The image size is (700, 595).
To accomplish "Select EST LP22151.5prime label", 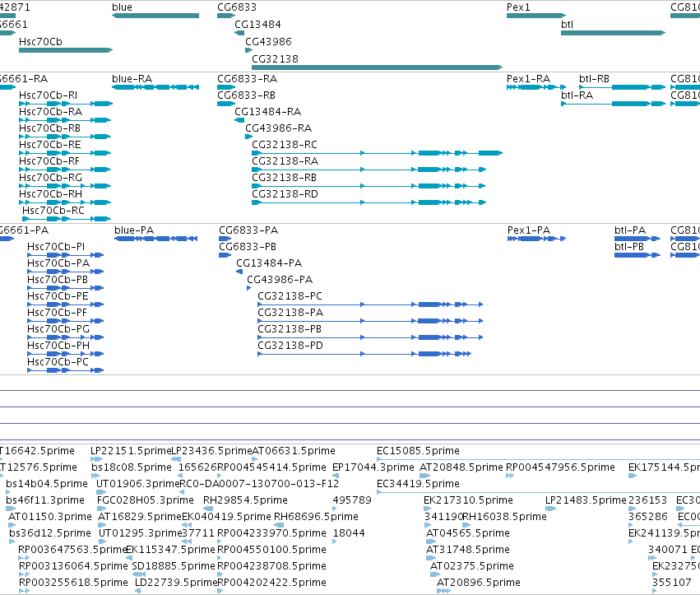I will 131,451.
